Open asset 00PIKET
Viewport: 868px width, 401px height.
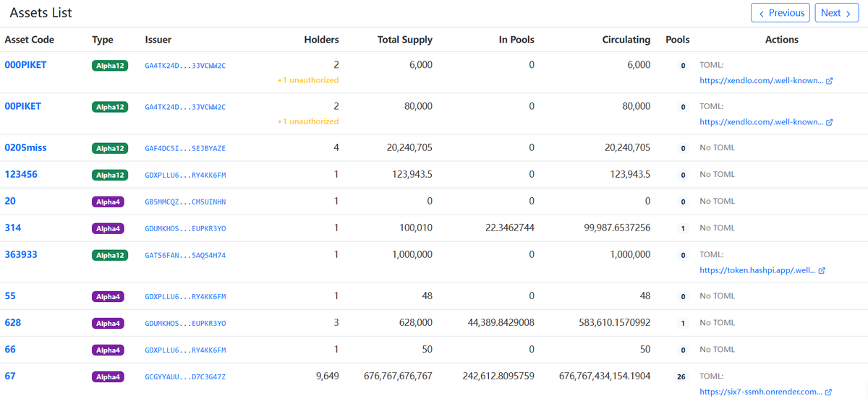(23, 106)
